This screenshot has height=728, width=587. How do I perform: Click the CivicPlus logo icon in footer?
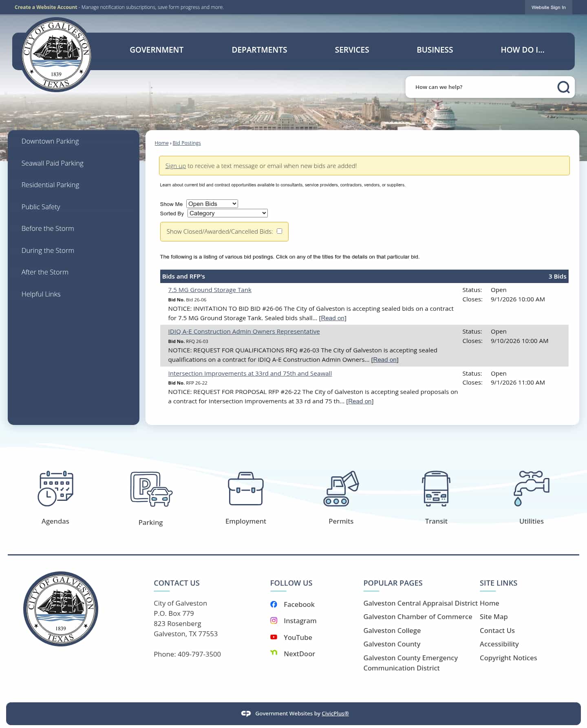[x=246, y=713]
